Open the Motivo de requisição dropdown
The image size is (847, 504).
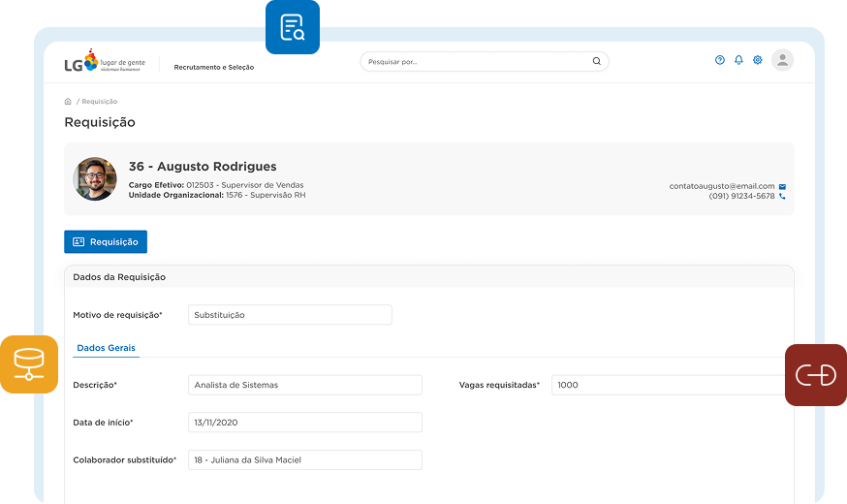(290, 315)
